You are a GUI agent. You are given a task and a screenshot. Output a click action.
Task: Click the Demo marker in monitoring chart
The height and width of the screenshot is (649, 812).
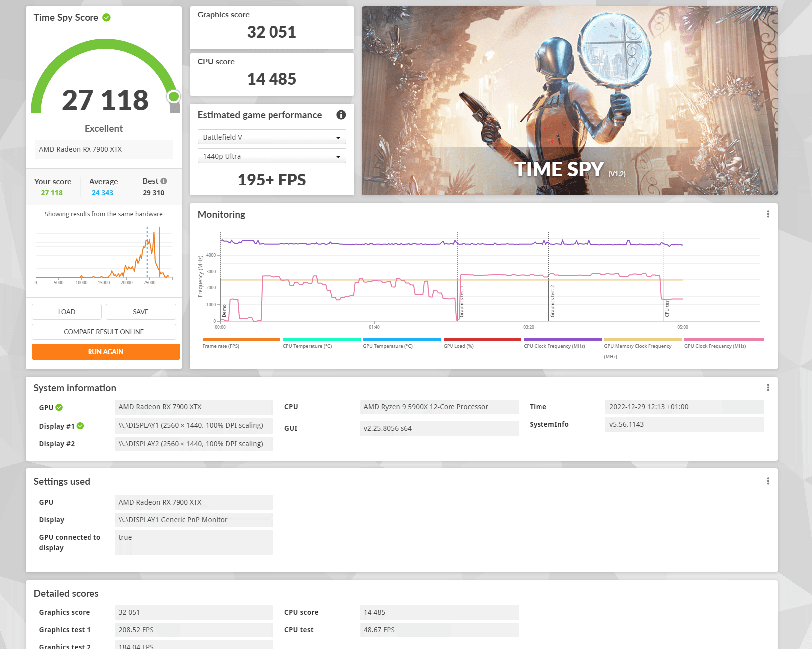point(224,311)
